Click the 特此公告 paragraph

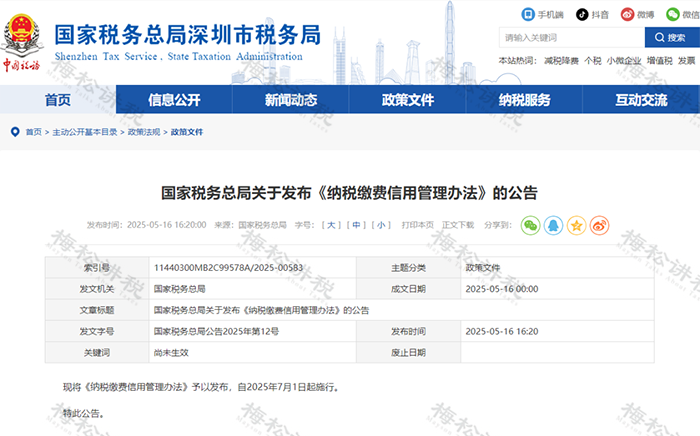[x=84, y=414]
